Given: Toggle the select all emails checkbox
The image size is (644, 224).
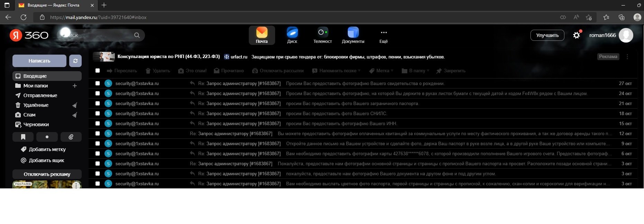Looking at the screenshot, I should (98, 71).
